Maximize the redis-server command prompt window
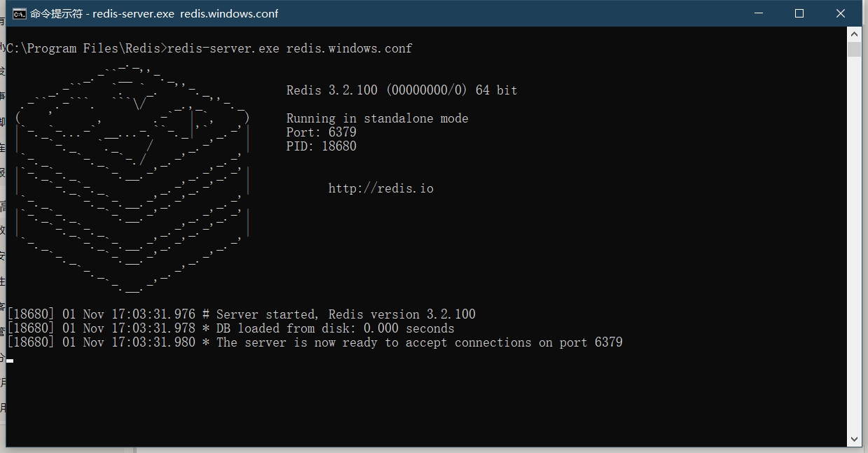Viewport: 868px width, 453px height. click(x=799, y=13)
